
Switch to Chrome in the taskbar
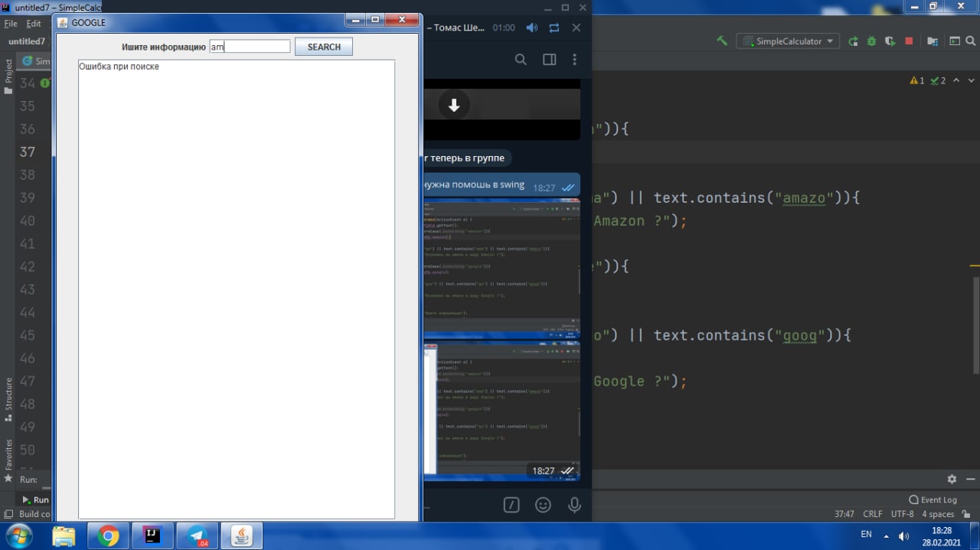tap(108, 536)
